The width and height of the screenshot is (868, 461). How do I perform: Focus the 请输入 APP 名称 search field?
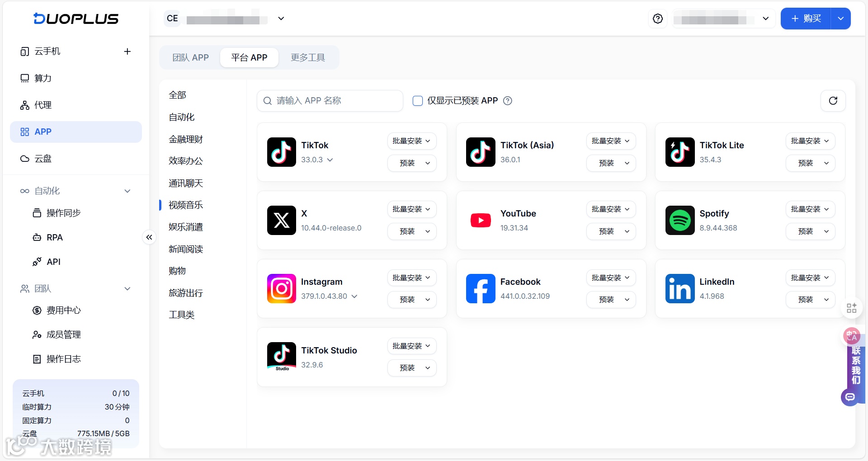click(x=330, y=101)
